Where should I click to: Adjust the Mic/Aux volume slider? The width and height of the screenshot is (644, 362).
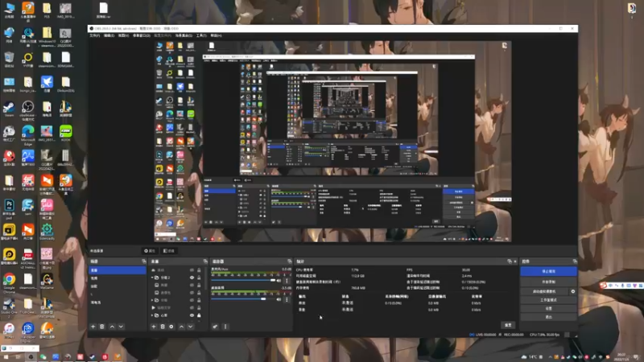tap(243, 280)
